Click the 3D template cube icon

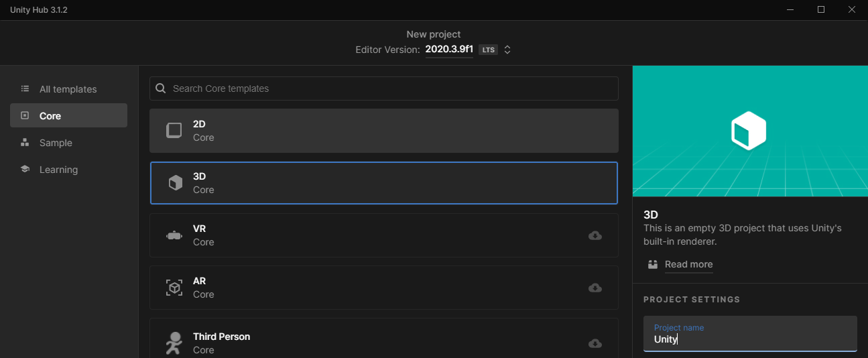175,182
